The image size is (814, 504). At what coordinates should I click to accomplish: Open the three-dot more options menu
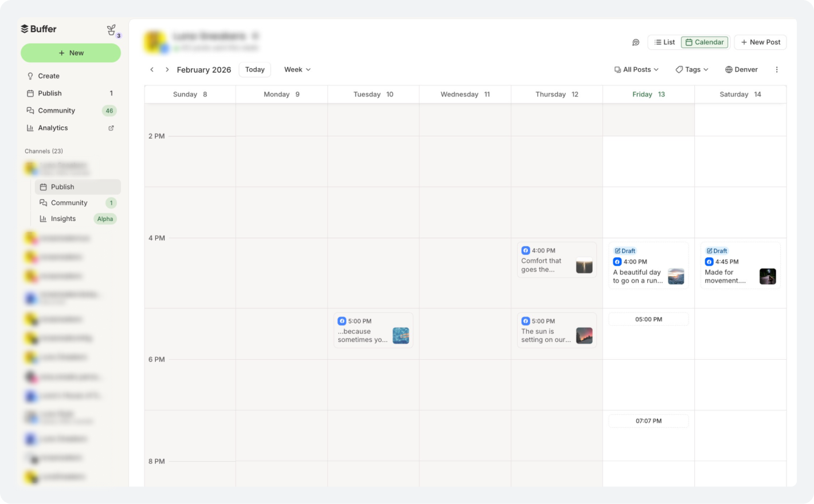[x=777, y=69]
